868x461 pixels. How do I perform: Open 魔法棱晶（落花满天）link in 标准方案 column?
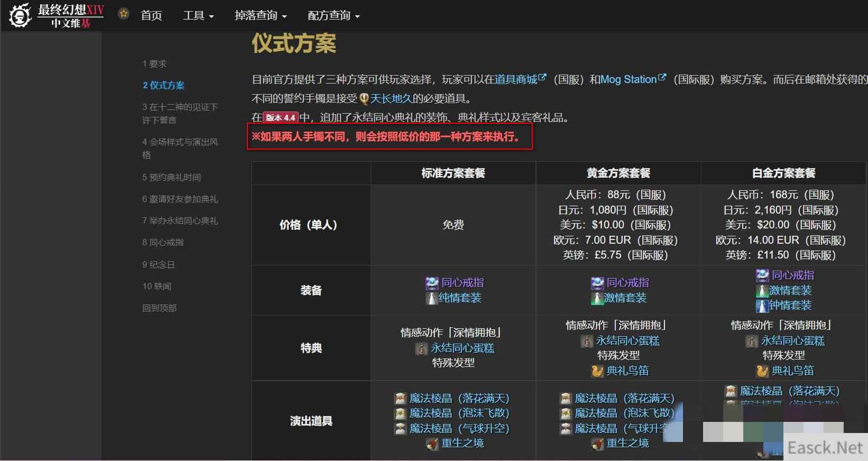click(x=459, y=398)
